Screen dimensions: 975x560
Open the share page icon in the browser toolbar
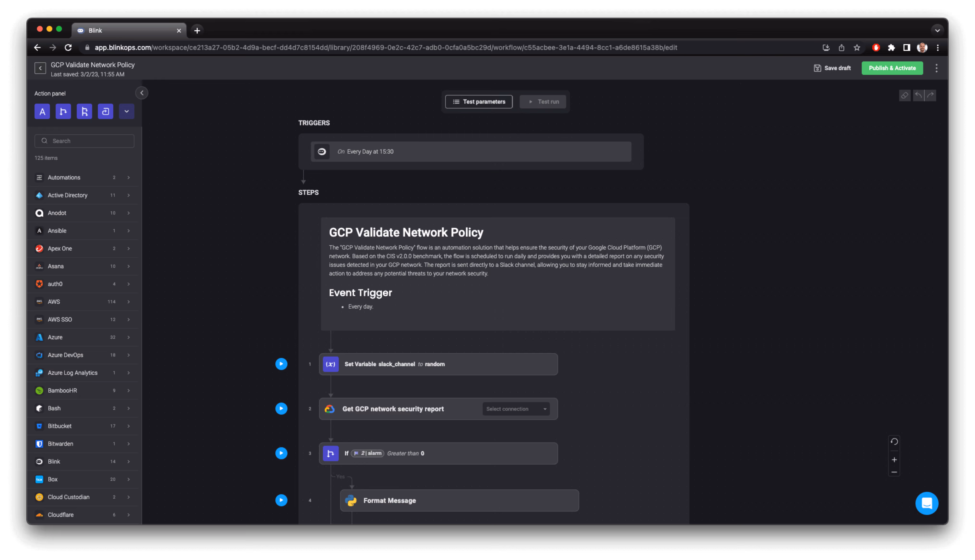tap(842, 48)
